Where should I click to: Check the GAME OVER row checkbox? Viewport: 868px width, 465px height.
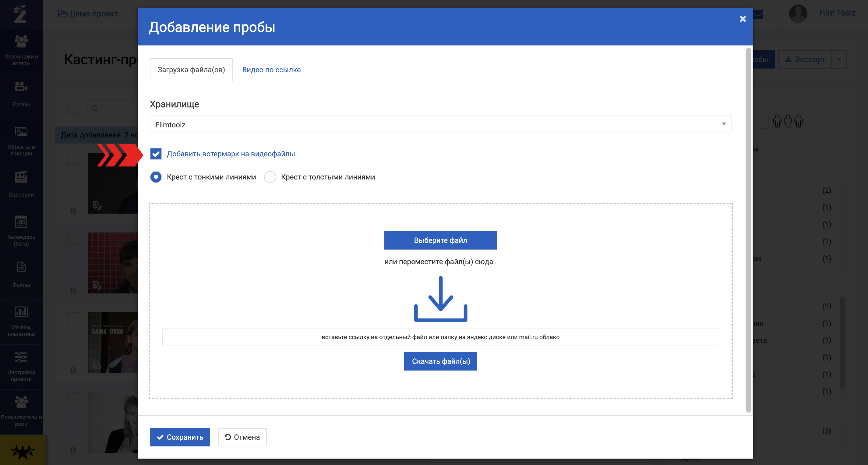click(x=73, y=318)
